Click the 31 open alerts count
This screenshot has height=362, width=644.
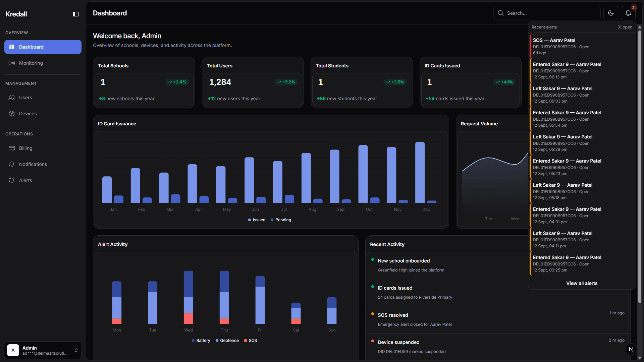[x=625, y=27]
